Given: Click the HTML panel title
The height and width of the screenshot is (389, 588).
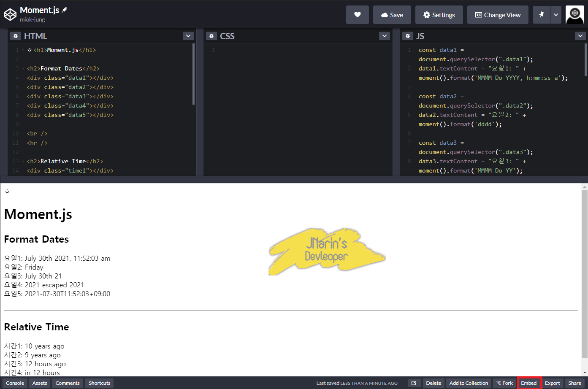Looking at the screenshot, I should click(35, 36).
